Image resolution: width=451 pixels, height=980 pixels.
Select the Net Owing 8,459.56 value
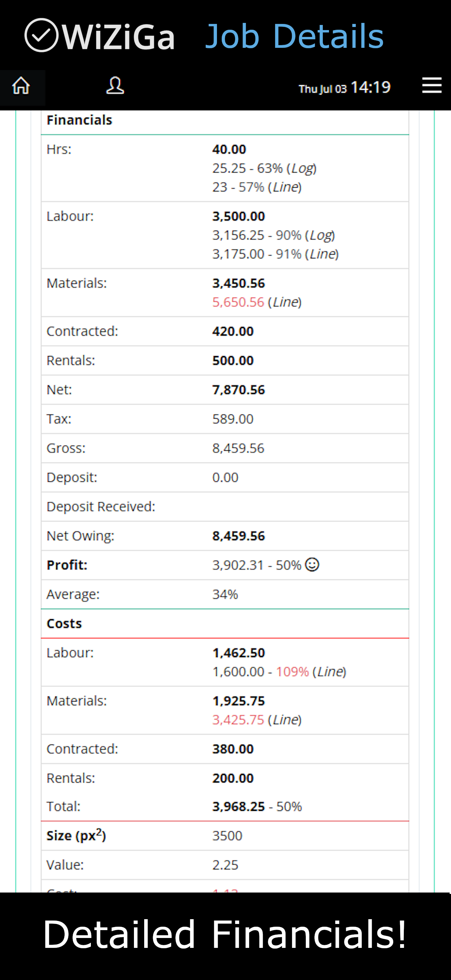238,536
